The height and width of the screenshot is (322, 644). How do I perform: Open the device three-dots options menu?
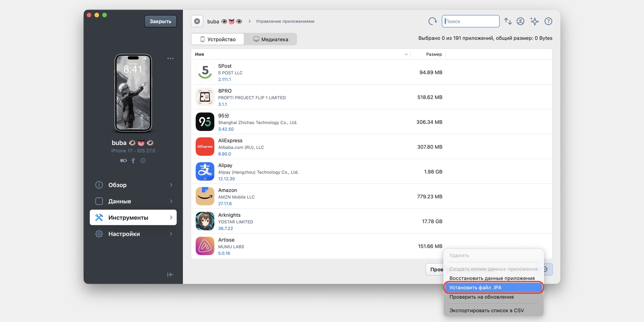click(x=170, y=58)
